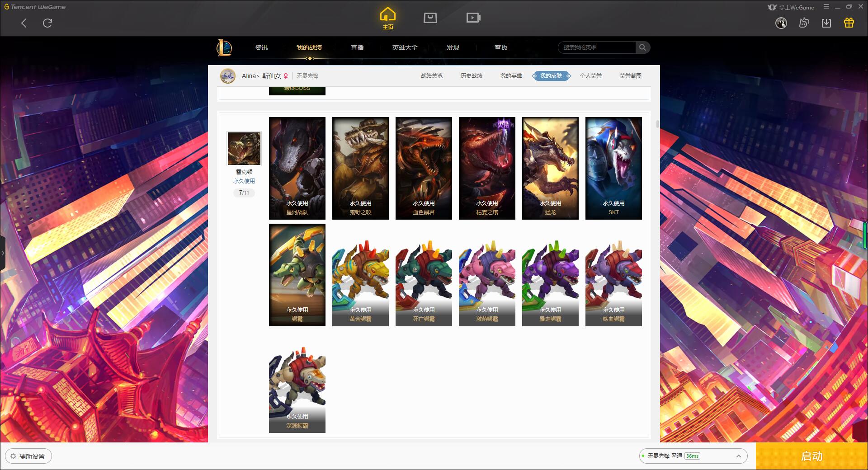Switch to the 荣誉截图 tab
The image size is (868, 470).
pyautogui.click(x=631, y=76)
